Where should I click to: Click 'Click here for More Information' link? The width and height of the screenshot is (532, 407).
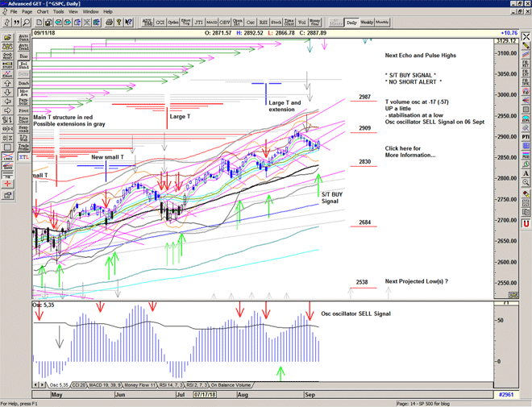(409, 152)
